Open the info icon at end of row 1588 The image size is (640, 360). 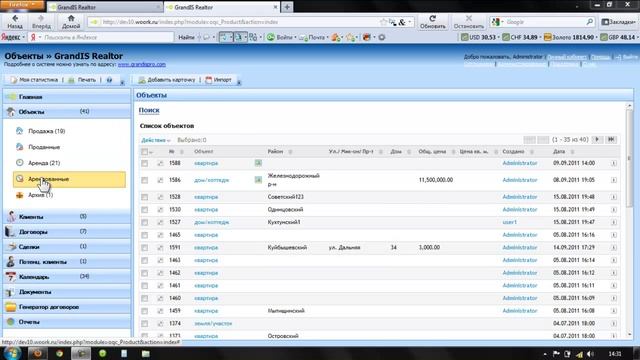[613, 163]
